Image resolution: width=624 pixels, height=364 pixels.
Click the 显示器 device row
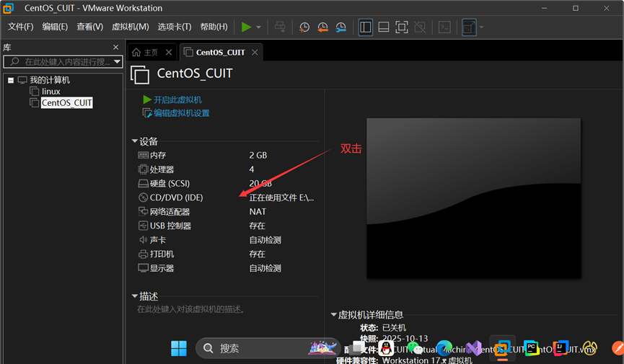(x=228, y=268)
